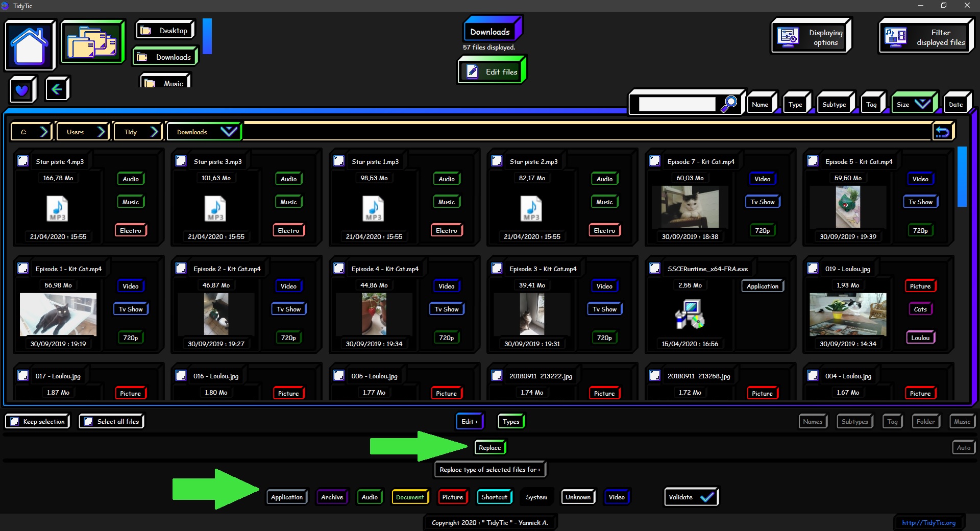Screen dimensions: 980x531
Task: Choose the Audio type
Action: point(370,497)
